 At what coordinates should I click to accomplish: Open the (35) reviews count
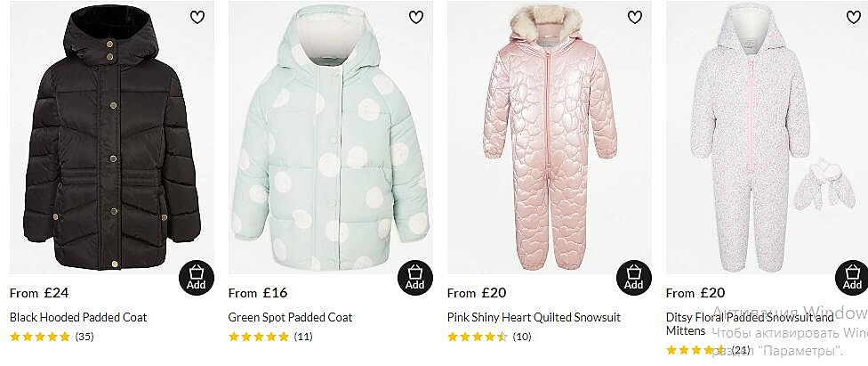tap(84, 337)
